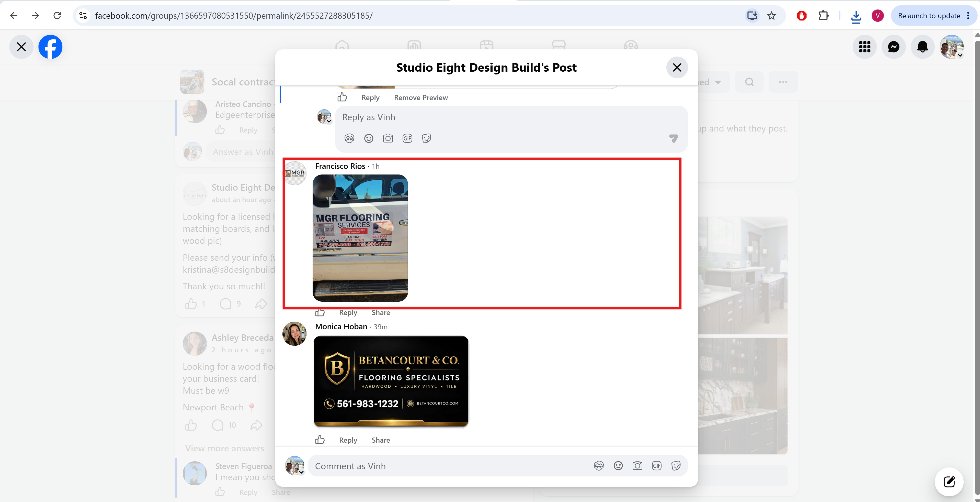Open Chrome profile avatar V
The height and width of the screenshot is (502, 980).
pyautogui.click(x=878, y=16)
